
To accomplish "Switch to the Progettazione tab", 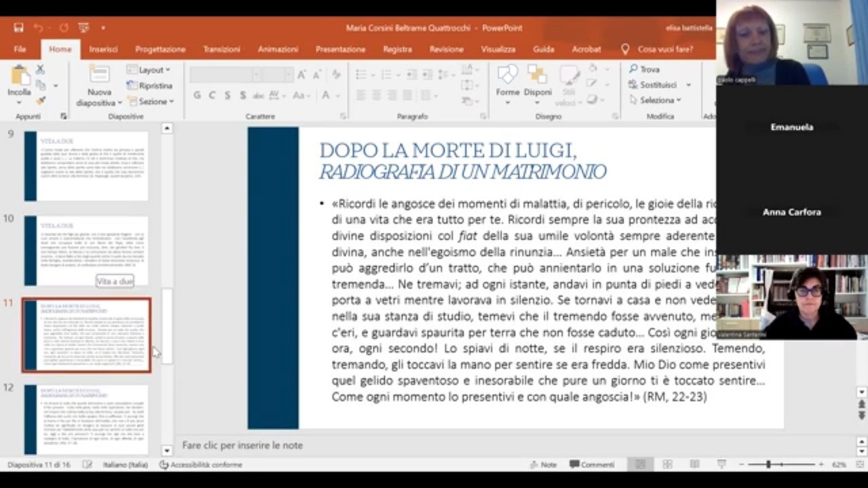I will (x=160, y=49).
